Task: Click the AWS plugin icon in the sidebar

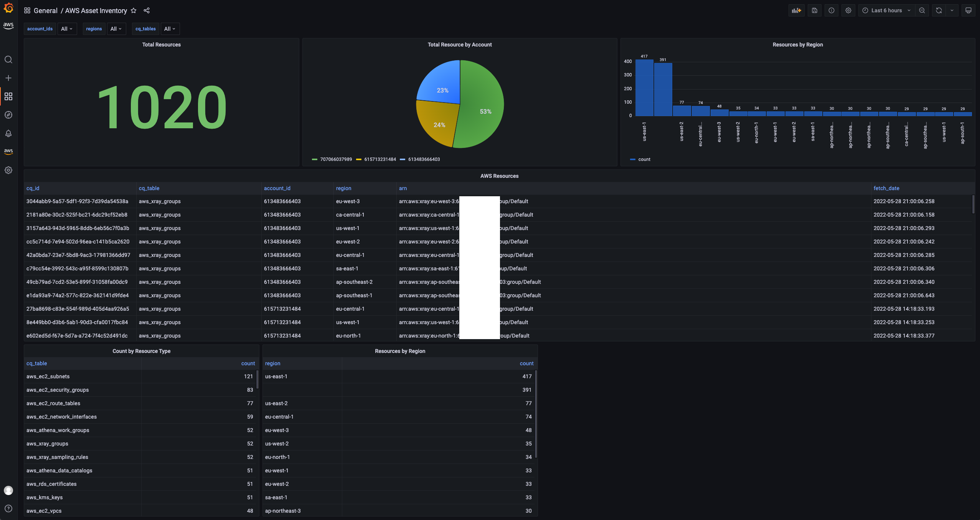Action: (8, 151)
